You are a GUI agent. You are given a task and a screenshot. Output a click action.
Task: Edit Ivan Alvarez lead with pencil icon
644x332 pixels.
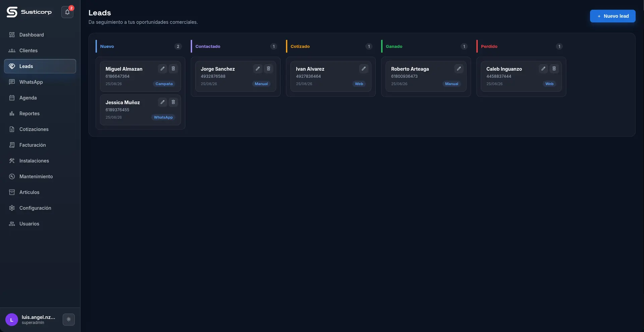point(364,69)
